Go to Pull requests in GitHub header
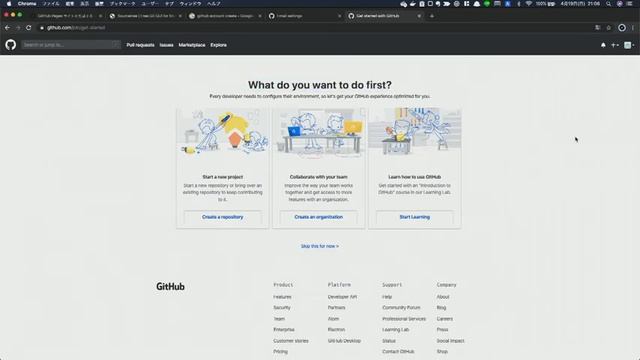Viewport: 640px width, 360px height. click(x=140, y=45)
